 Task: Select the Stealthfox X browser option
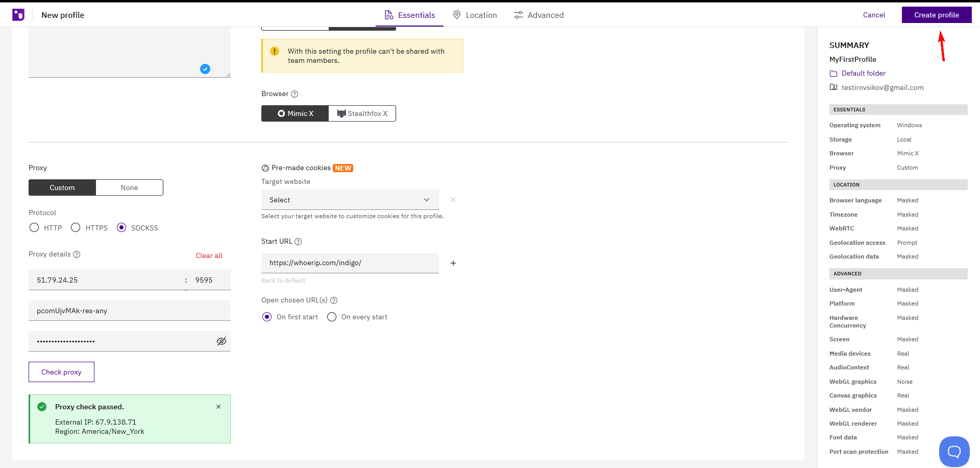point(362,113)
